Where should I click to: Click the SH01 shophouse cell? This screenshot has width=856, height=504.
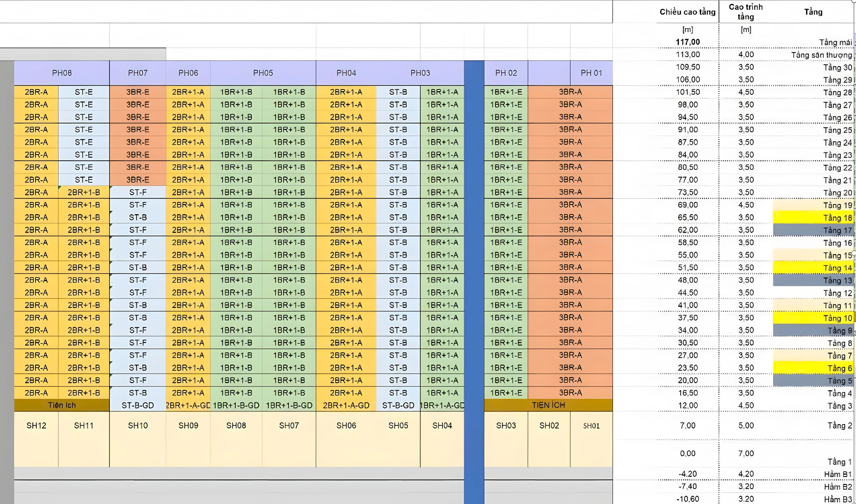click(591, 426)
